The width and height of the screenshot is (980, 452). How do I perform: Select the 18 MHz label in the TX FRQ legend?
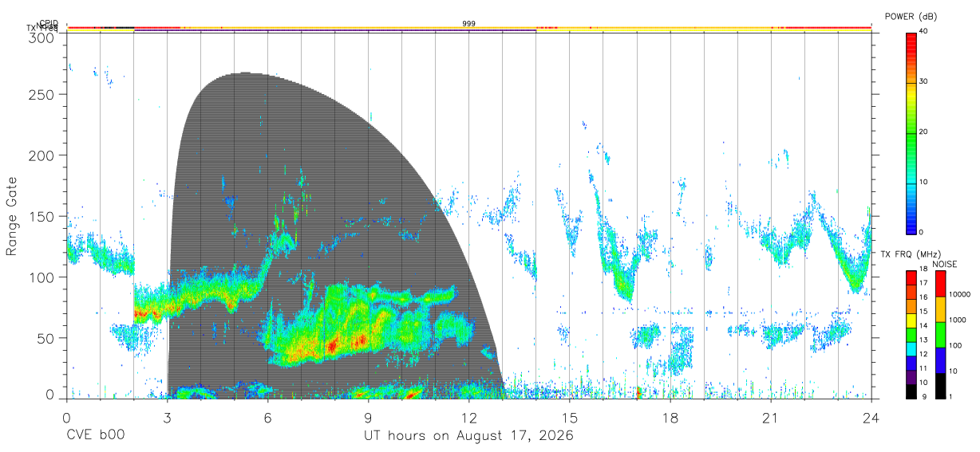point(923,269)
